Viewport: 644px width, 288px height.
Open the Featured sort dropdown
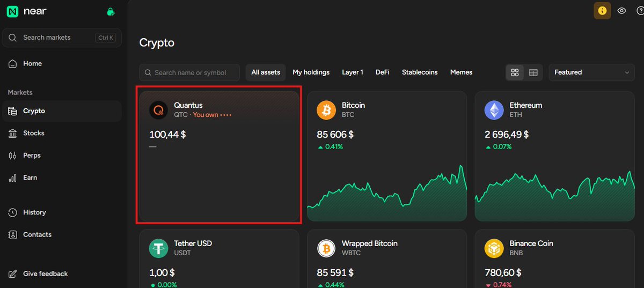[591, 72]
